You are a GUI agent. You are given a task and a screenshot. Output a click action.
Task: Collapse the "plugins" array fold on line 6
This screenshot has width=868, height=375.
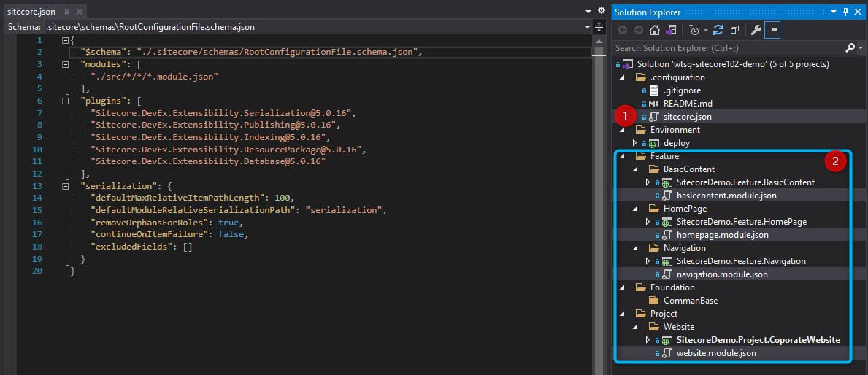click(66, 101)
